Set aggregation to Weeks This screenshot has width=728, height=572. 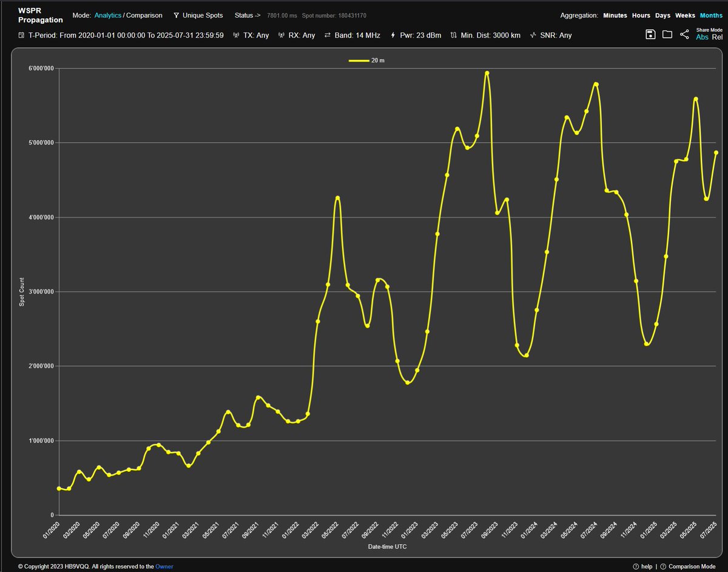685,15
